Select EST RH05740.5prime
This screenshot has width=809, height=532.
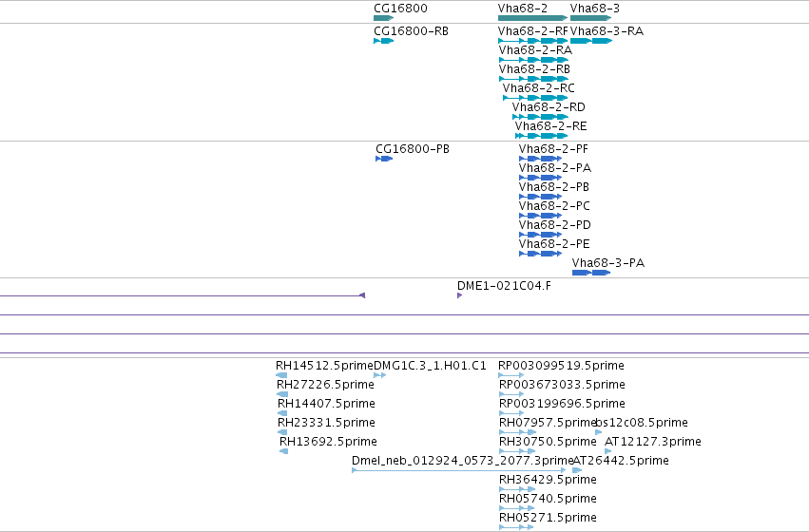pos(548,499)
